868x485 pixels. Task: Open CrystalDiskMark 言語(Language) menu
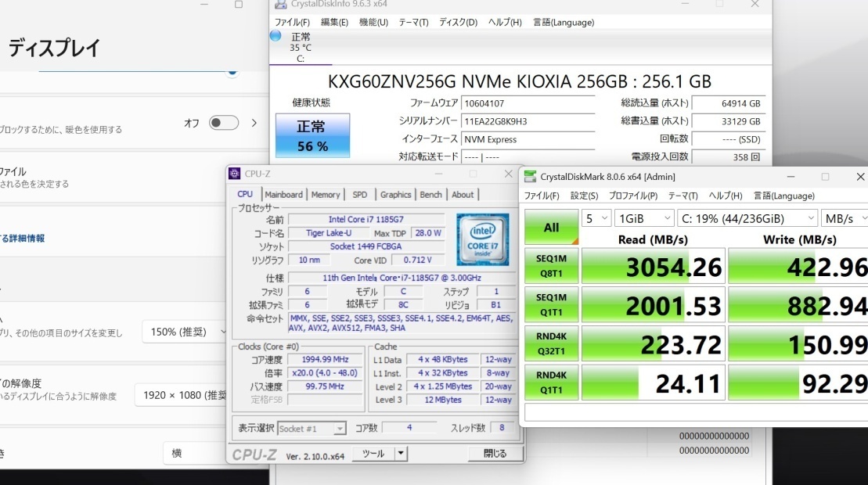coord(783,196)
